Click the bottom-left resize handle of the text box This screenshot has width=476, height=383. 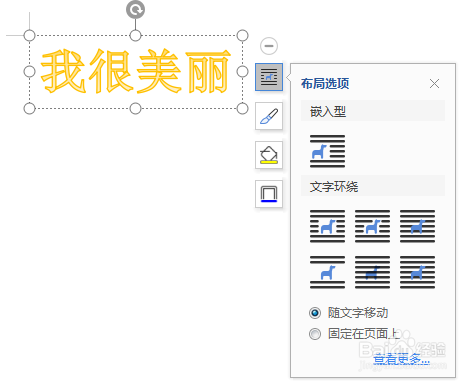30,108
